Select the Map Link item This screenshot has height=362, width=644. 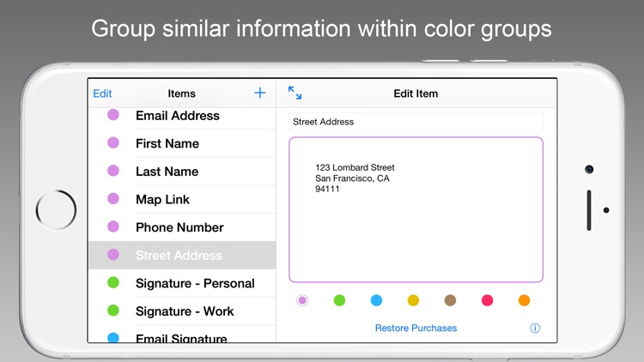(162, 199)
